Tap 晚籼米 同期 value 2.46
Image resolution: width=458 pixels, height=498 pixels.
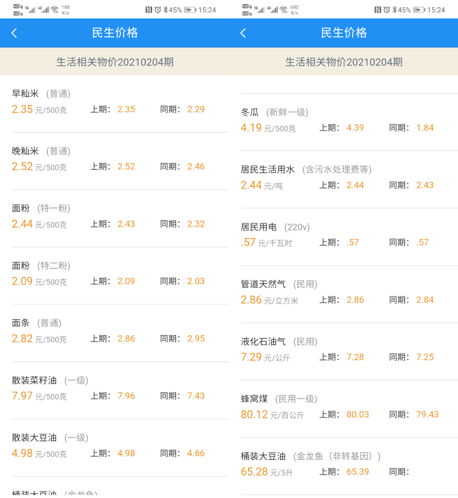pyautogui.click(x=196, y=167)
